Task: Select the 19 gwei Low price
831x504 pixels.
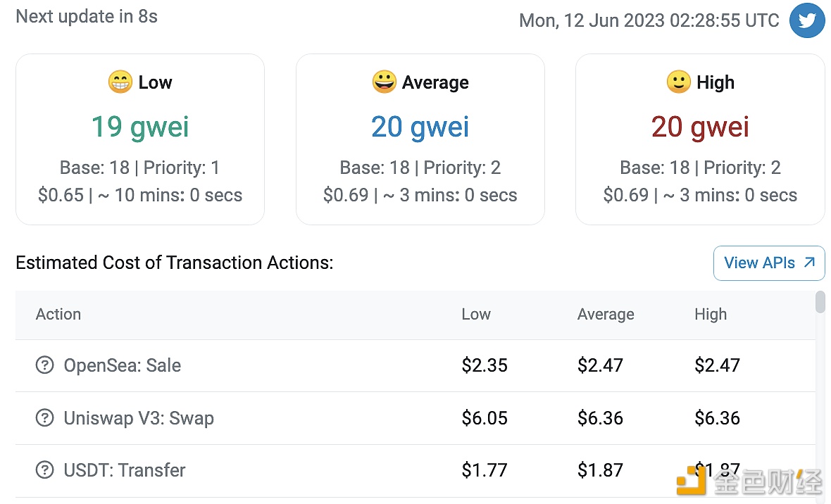Action: (x=140, y=127)
